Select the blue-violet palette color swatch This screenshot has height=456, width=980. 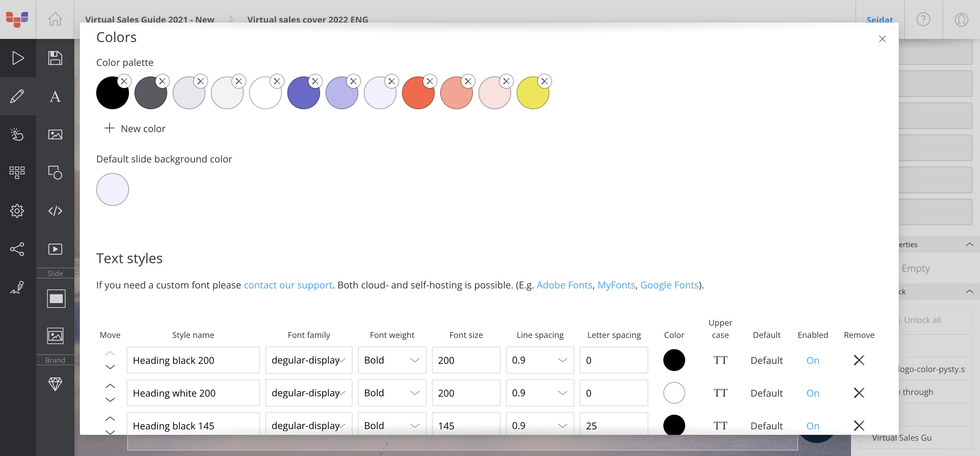tap(303, 93)
